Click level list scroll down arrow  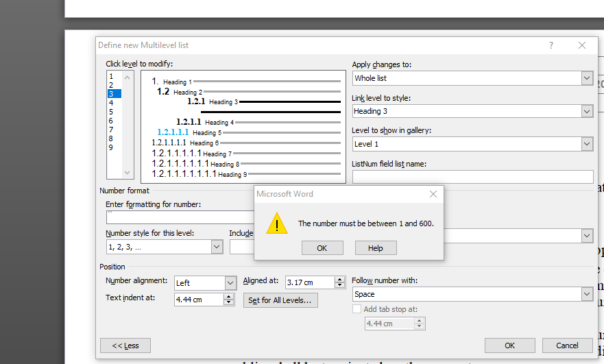(127, 173)
